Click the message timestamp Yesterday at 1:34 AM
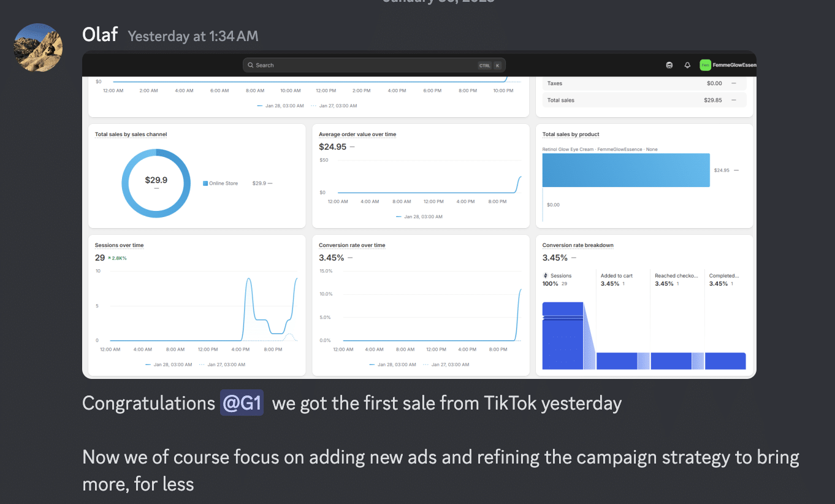 tap(193, 36)
